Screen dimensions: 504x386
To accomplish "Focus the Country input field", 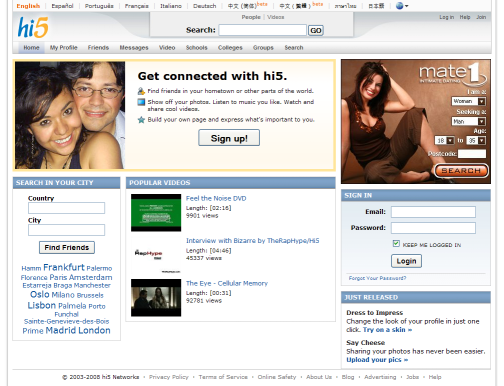I will (66, 208).
